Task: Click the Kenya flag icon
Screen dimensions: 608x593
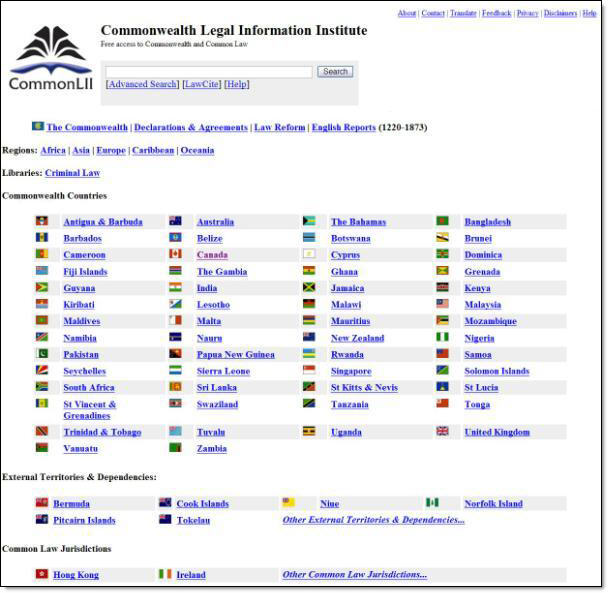Action: coord(442,287)
